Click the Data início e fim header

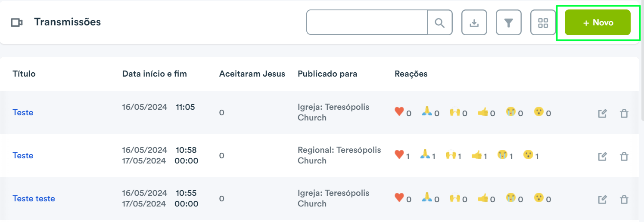click(155, 74)
